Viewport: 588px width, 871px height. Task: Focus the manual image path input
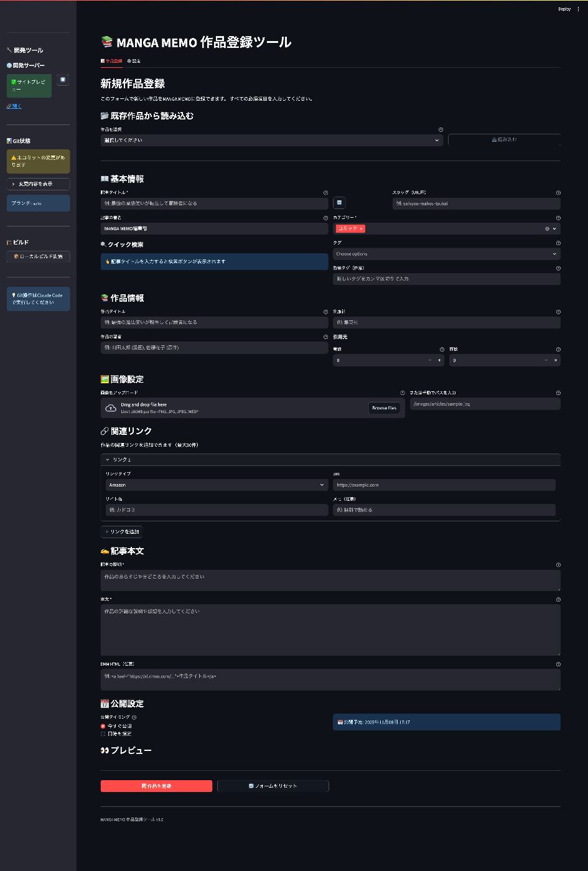(485, 404)
